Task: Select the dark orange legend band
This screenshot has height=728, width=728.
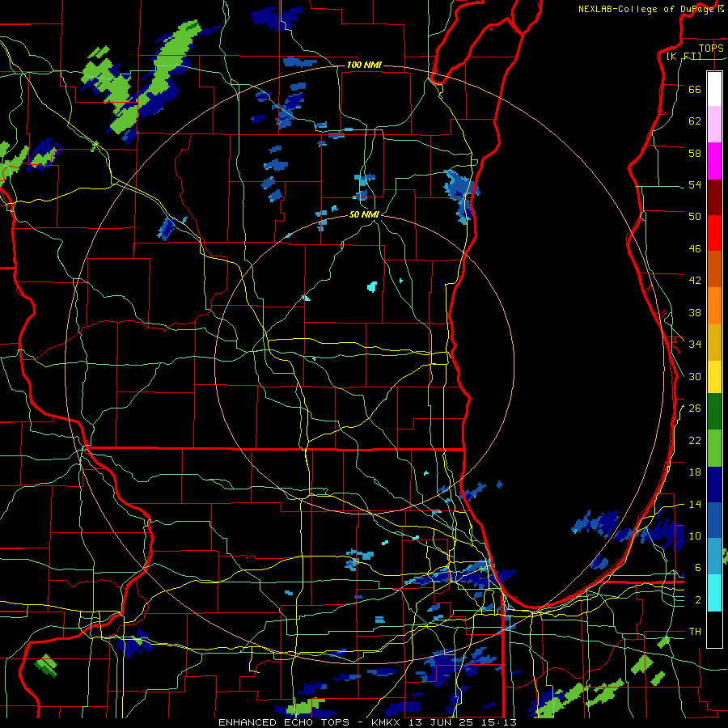Action: tap(714, 269)
